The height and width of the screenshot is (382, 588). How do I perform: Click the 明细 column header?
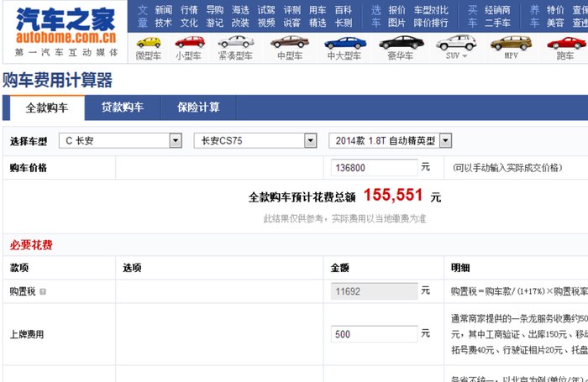coord(460,268)
